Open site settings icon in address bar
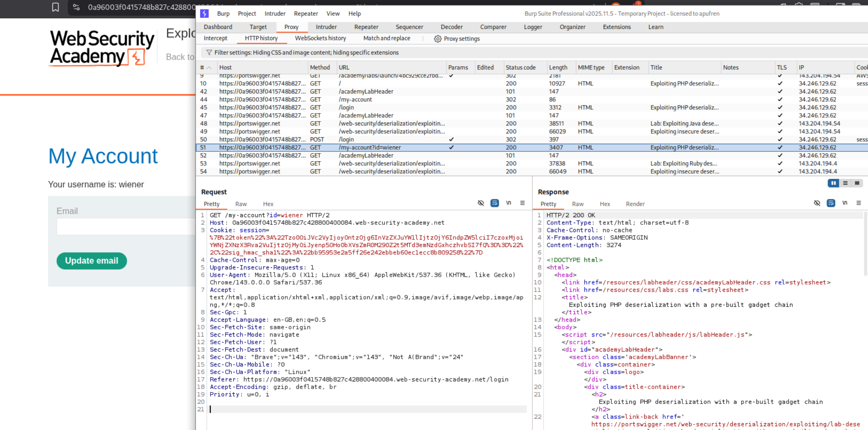The width and height of the screenshot is (868, 430). pyautogui.click(x=76, y=7)
